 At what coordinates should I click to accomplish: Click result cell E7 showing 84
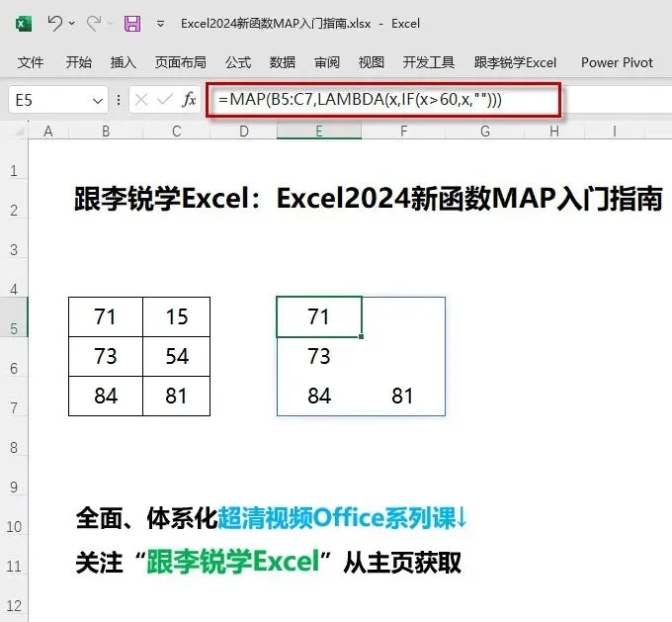pos(319,396)
